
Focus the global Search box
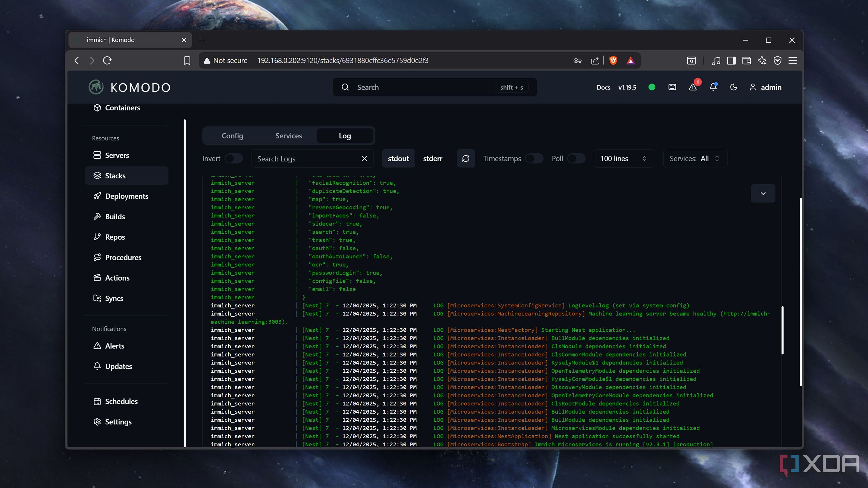click(435, 87)
